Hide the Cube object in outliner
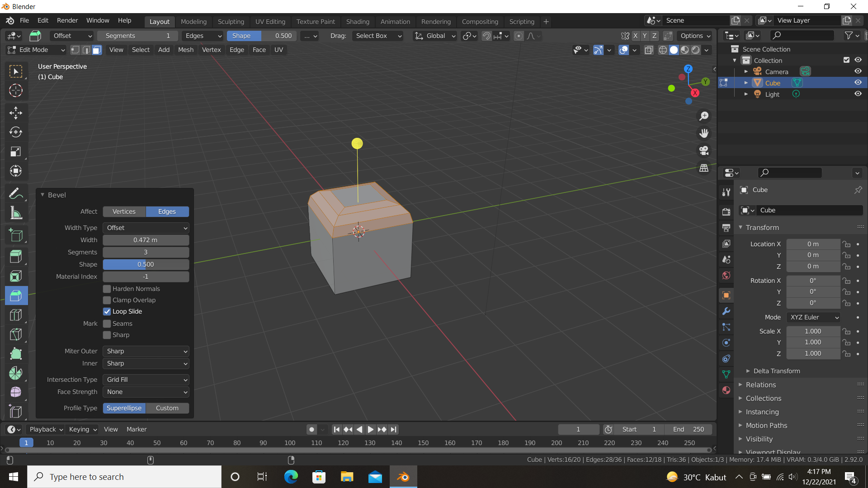868x488 pixels. 858,83
